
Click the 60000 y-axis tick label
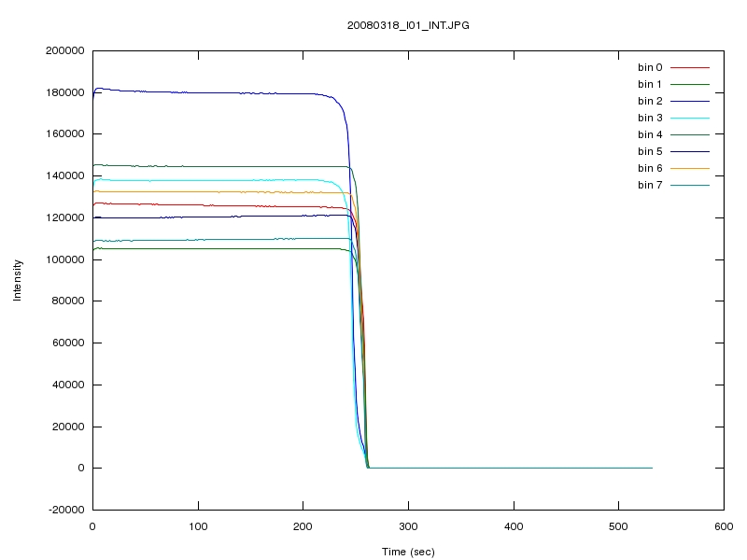pyautogui.click(x=68, y=343)
